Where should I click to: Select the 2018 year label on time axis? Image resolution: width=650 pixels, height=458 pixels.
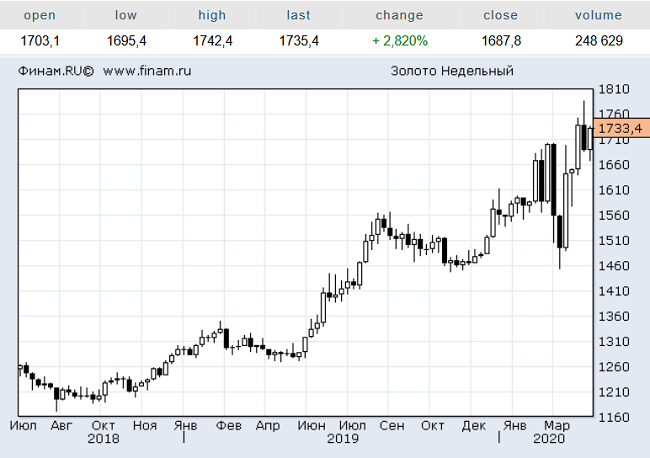(103, 439)
